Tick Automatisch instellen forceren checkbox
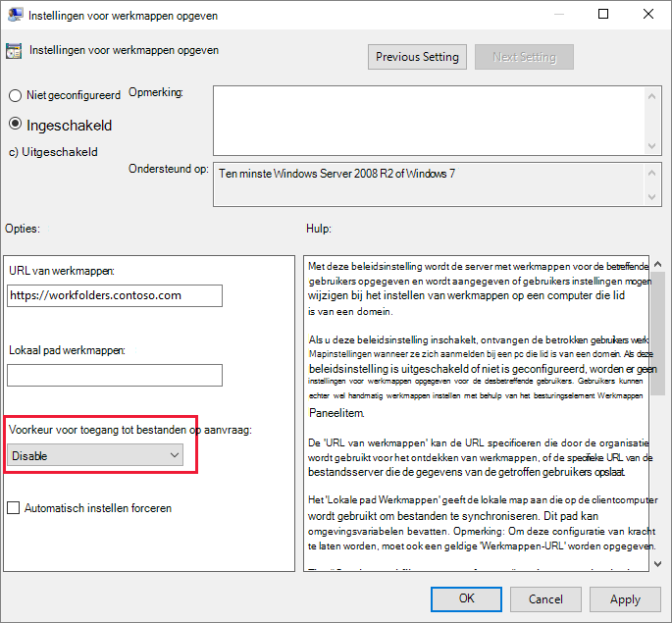 (x=14, y=508)
